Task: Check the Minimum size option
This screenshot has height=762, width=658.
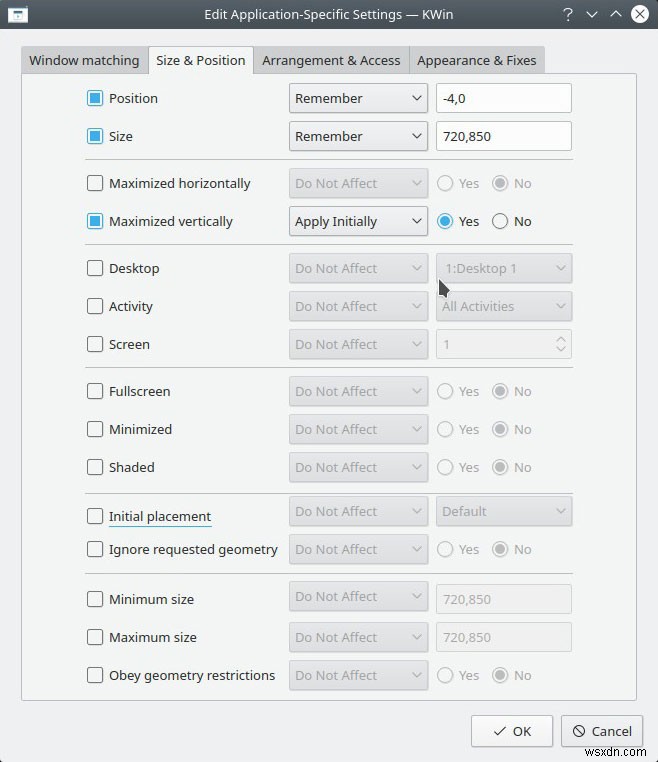Action: click(x=95, y=599)
